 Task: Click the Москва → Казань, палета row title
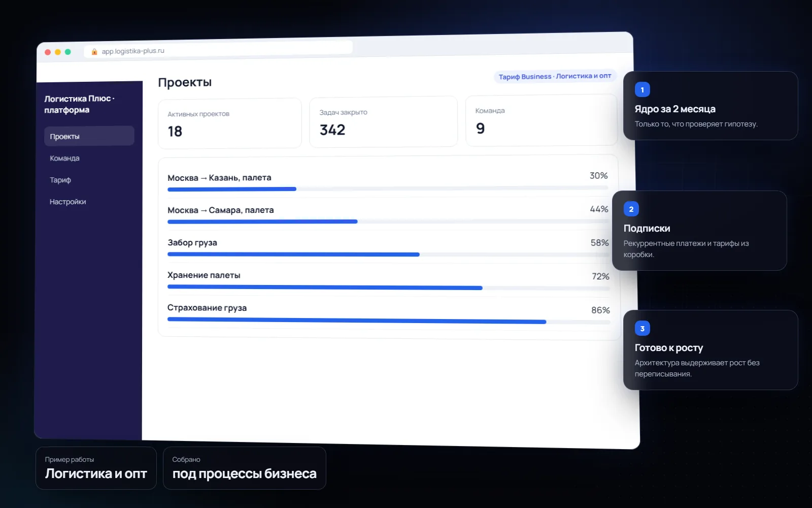tap(219, 178)
